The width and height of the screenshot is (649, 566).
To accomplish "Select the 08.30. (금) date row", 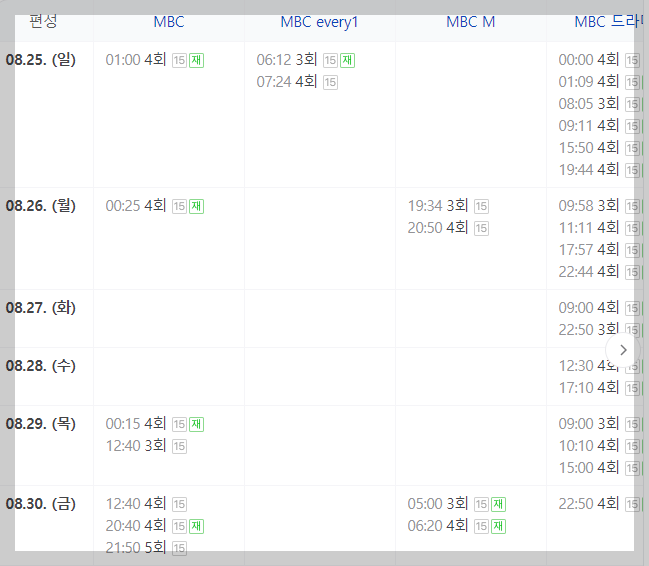I will (x=41, y=504).
